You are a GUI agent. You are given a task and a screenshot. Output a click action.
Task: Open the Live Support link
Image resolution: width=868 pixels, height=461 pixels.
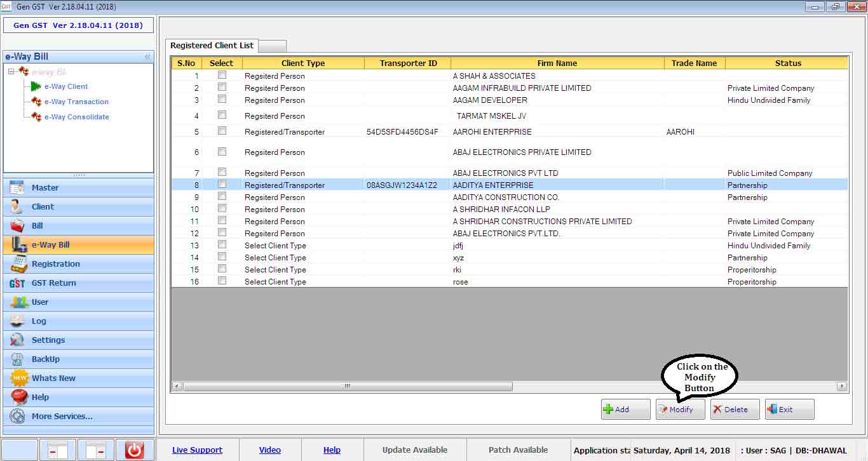click(197, 450)
